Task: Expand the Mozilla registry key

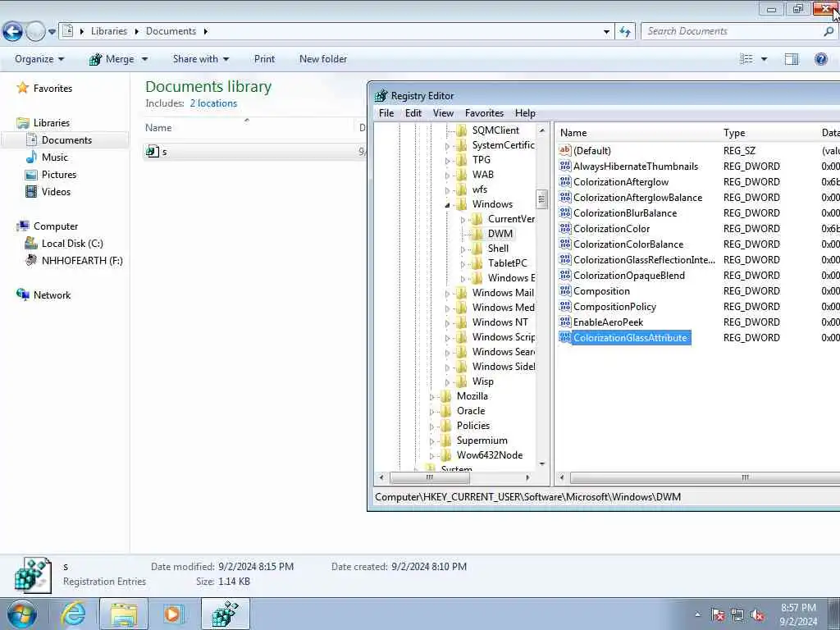Action: pyautogui.click(x=431, y=397)
